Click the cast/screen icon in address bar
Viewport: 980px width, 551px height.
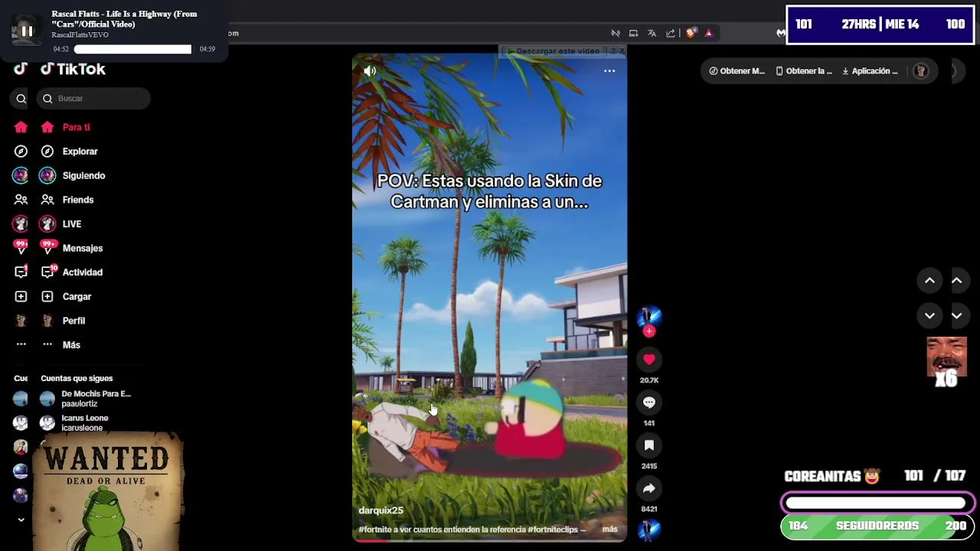633,33
